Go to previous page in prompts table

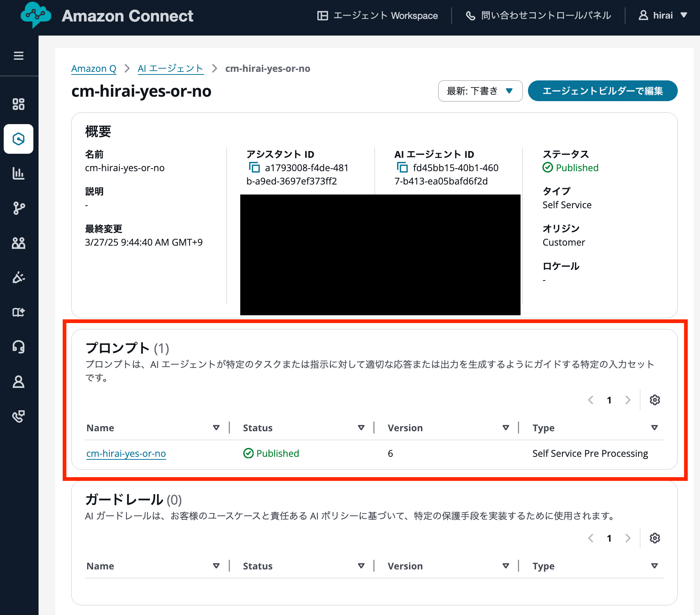point(591,400)
